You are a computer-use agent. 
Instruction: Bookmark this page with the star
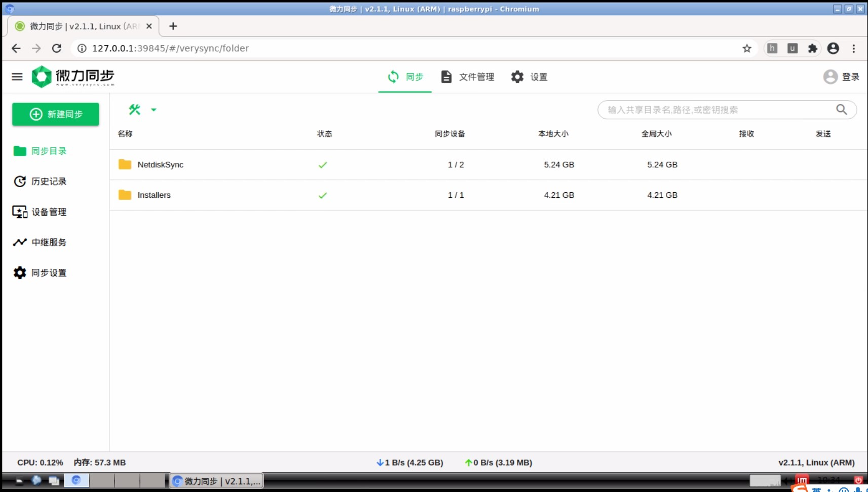747,48
